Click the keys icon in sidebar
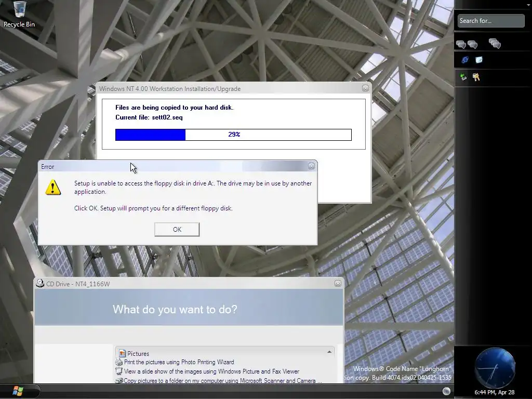Screen dimensions: 532x399 click(x=476, y=77)
